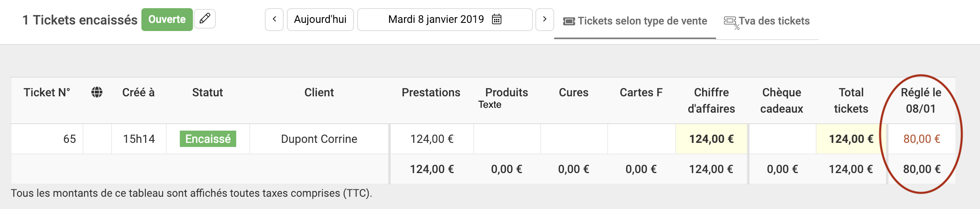Click the ticket icon beside Tickets selon type
Image resolution: width=980 pixels, height=209 pixels.
point(569,21)
